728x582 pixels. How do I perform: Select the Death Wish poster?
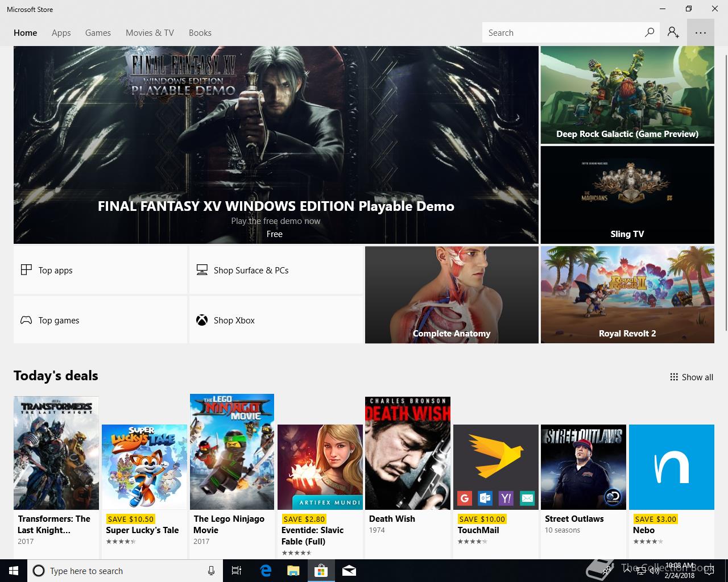pos(408,453)
